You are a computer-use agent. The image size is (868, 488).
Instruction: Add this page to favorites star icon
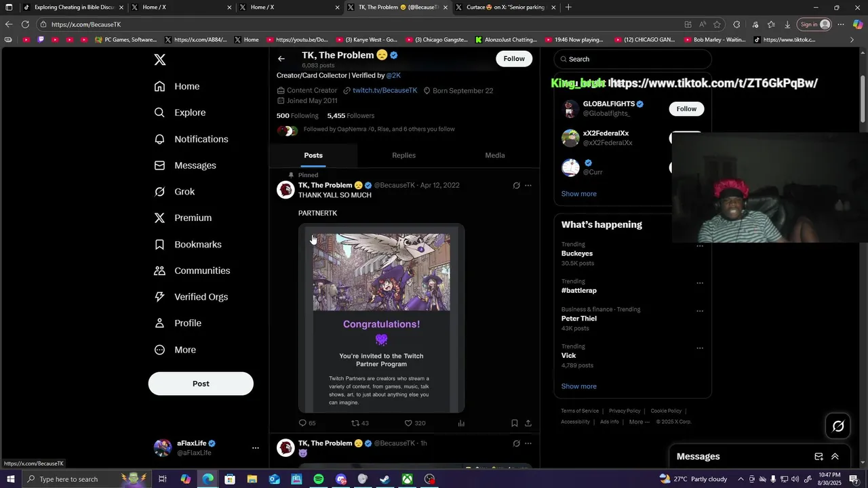pos(717,24)
